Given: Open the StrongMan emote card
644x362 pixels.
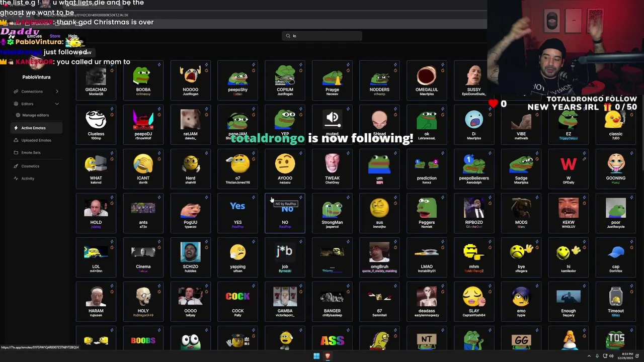Looking at the screenshot, I should pos(333,212).
